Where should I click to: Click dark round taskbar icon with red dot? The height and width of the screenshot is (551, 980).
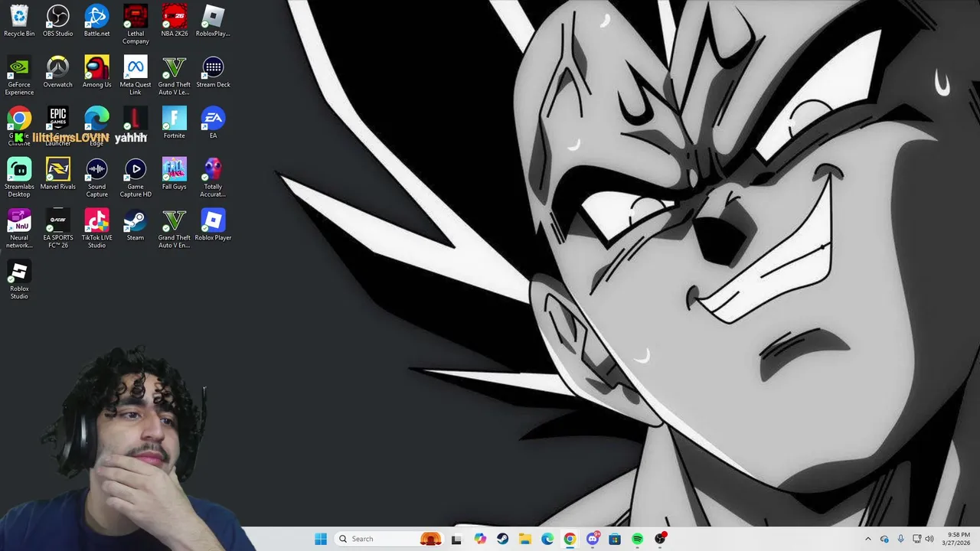tap(661, 539)
